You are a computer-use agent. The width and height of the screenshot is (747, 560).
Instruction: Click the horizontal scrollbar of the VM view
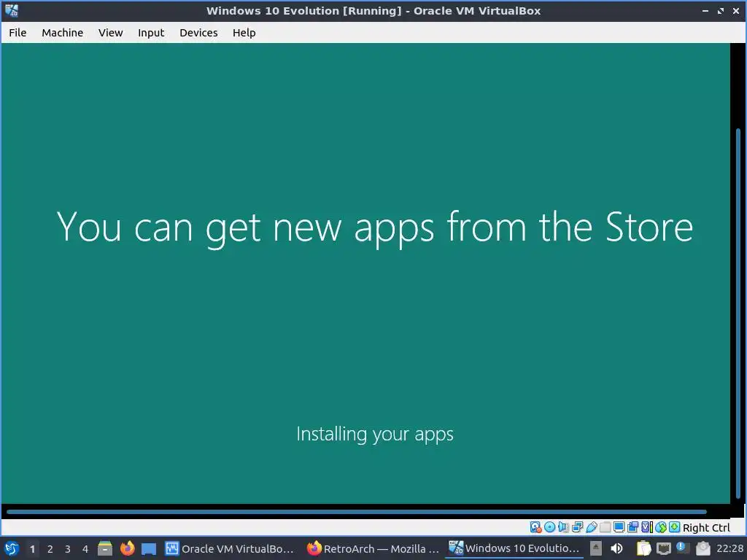click(x=356, y=512)
